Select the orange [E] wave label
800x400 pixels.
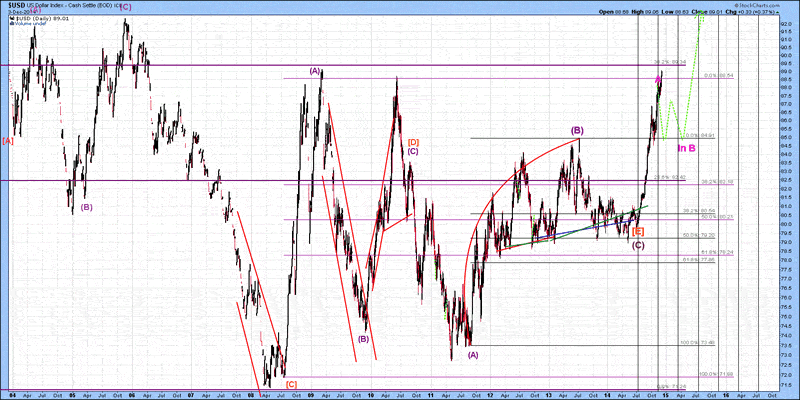[637, 231]
